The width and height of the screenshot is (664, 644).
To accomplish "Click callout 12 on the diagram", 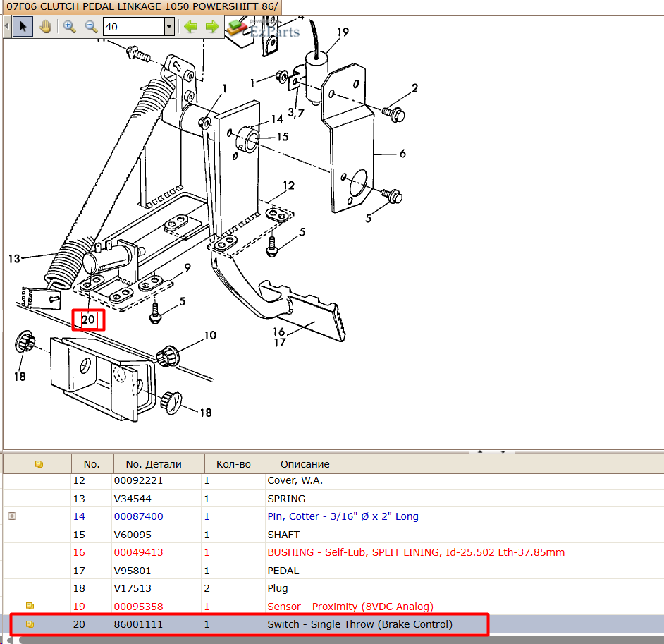I will coord(288,186).
